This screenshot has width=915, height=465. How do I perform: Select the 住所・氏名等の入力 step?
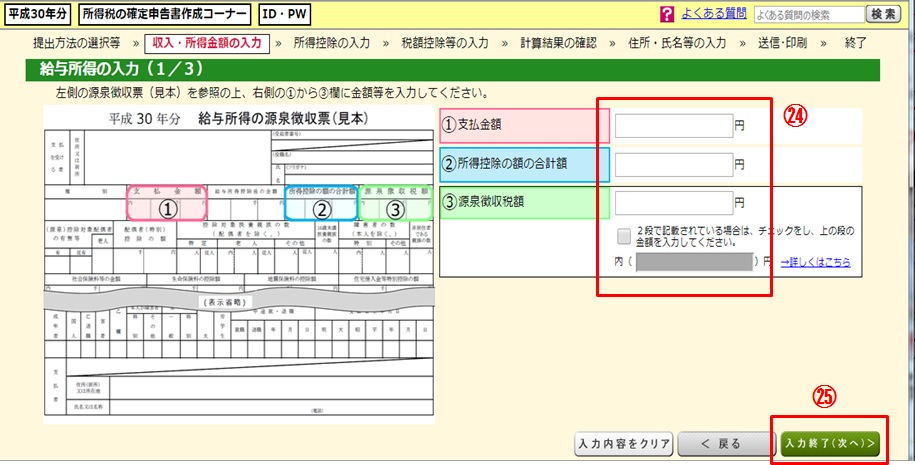tap(677, 43)
